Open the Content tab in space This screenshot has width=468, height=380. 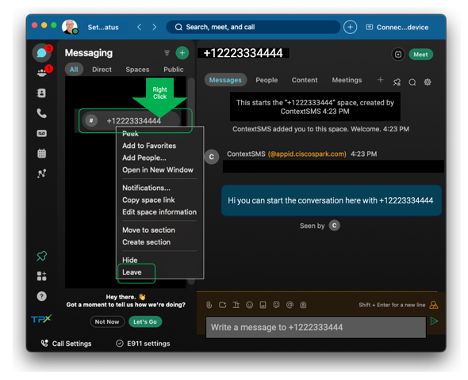[x=304, y=80]
